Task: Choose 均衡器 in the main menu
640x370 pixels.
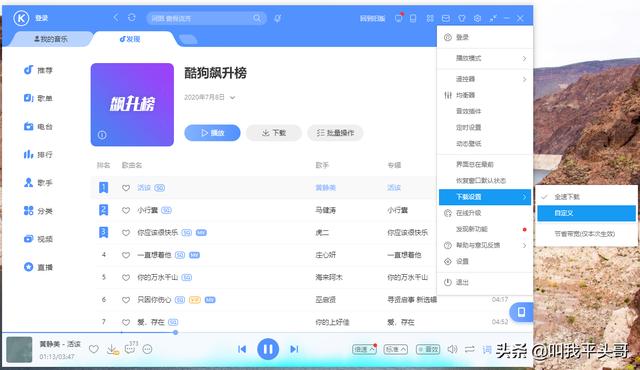Action: coord(485,95)
